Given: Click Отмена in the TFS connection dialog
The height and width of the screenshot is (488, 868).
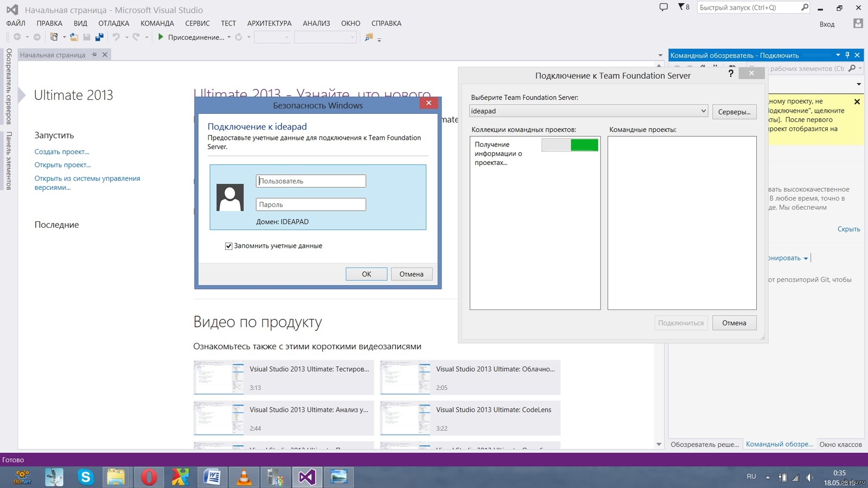Looking at the screenshot, I should click(734, 323).
